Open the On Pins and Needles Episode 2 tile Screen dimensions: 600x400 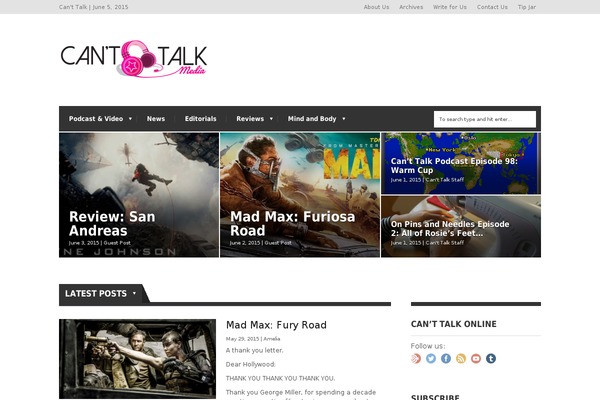tap(461, 227)
